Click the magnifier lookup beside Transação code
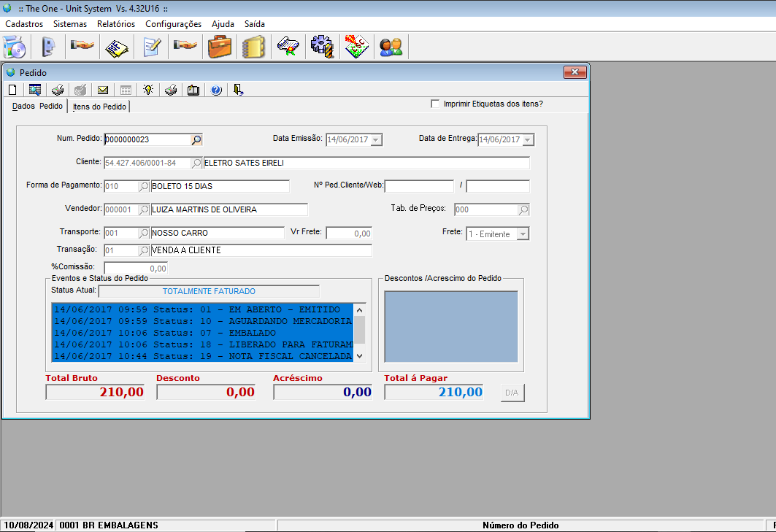Screen dimensions: 776x532 (144, 250)
